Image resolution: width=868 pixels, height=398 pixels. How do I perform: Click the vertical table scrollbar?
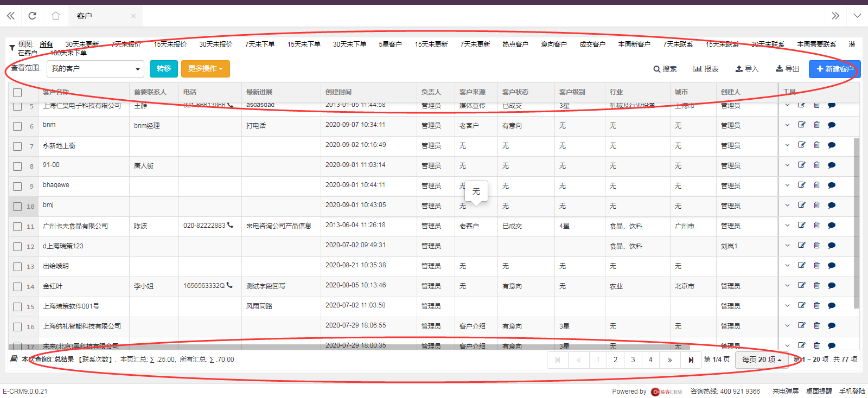857,223
